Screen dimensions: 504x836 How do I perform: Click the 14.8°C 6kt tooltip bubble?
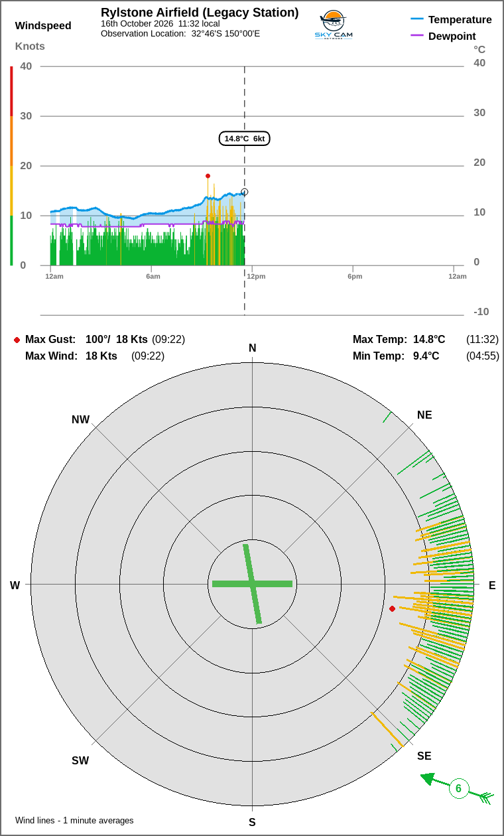(x=245, y=139)
